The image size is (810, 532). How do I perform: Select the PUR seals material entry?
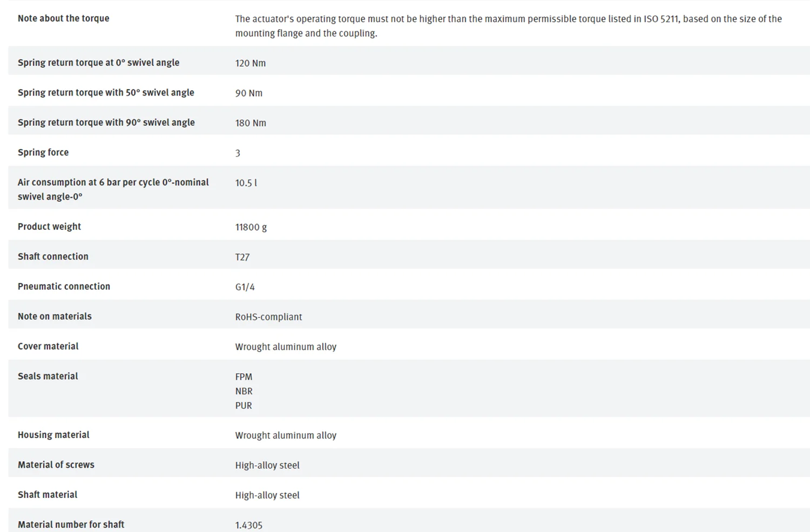coord(244,406)
